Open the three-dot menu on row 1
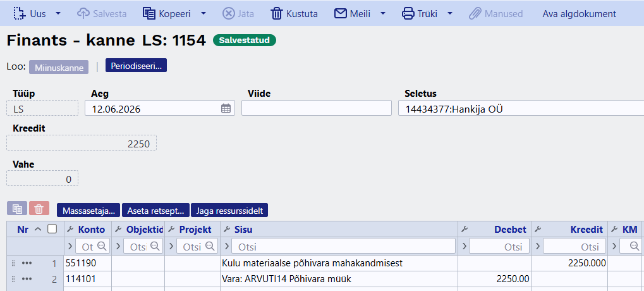The height and width of the screenshot is (291, 644). click(x=27, y=263)
